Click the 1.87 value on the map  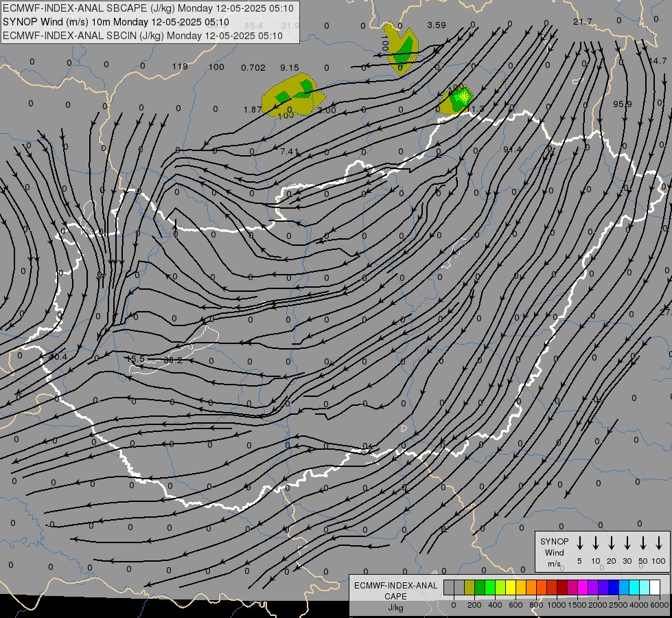pos(253,110)
